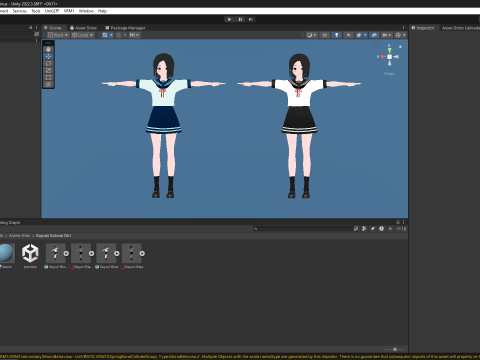The image size is (480, 360).
Task: Select the Inspector tab
Action: [x=423, y=28]
